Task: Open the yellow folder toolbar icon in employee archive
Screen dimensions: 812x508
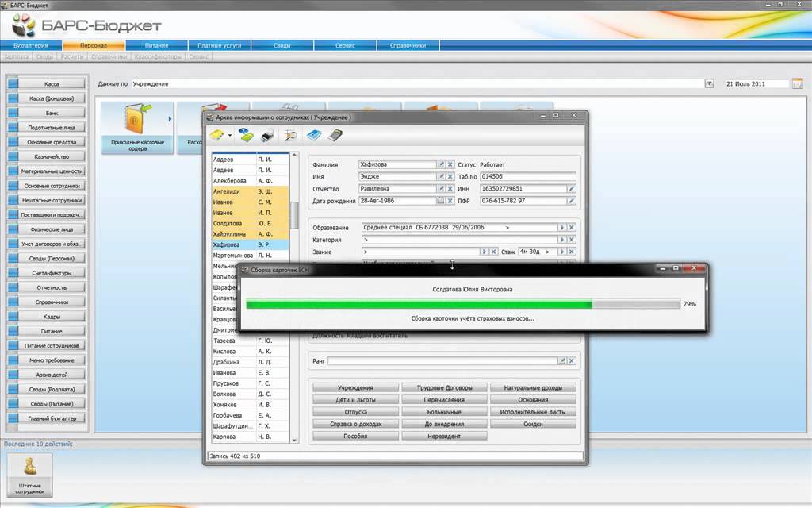Action: tap(217, 136)
